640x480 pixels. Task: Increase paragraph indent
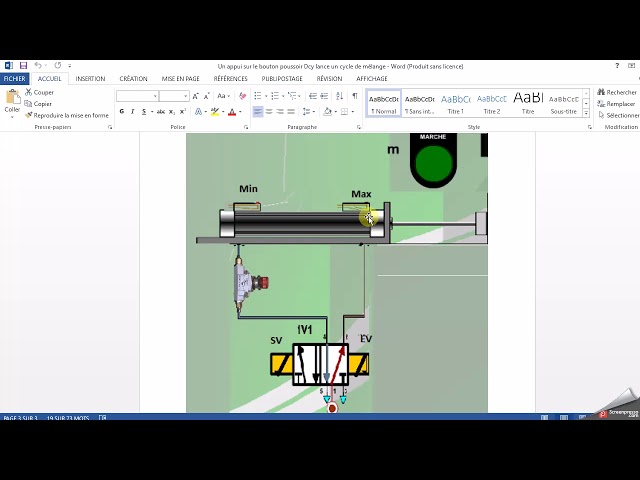[324, 96]
